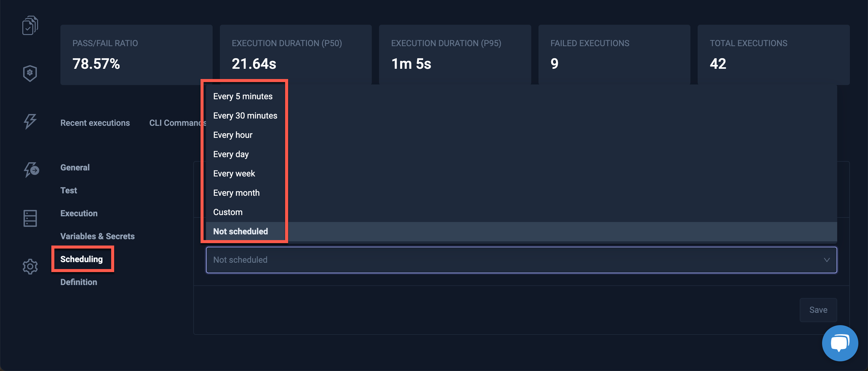
Task: View the Pass/Fail Ratio percentage card
Action: coord(136,55)
